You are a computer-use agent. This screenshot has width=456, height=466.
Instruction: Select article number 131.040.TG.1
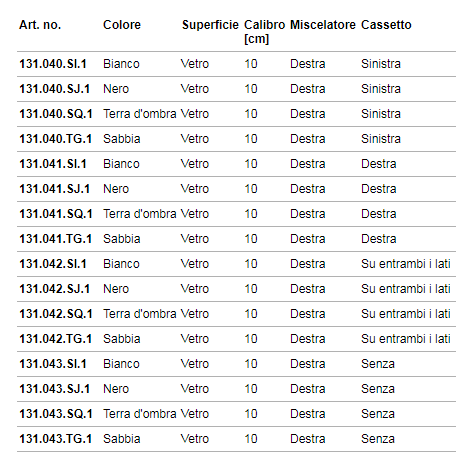point(55,139)
